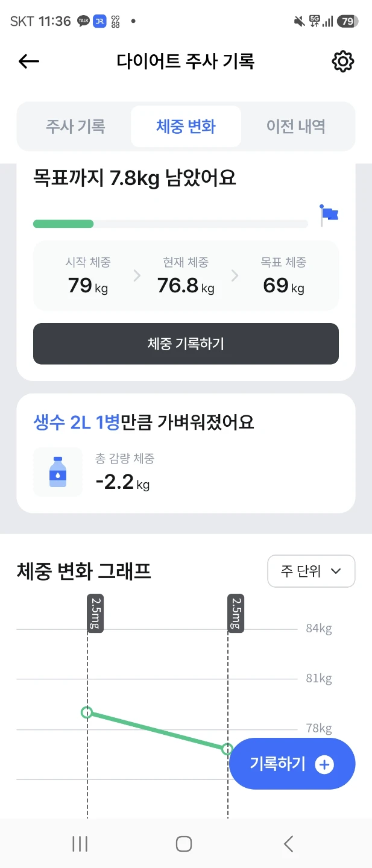Tap the blue goal flag icon
The image size is (372, 868).
click(329, 215)
